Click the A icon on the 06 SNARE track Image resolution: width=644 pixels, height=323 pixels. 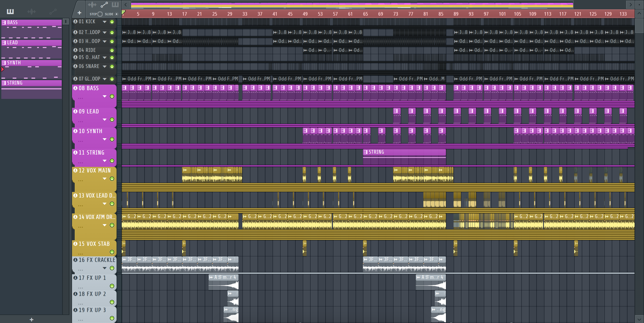75,66
